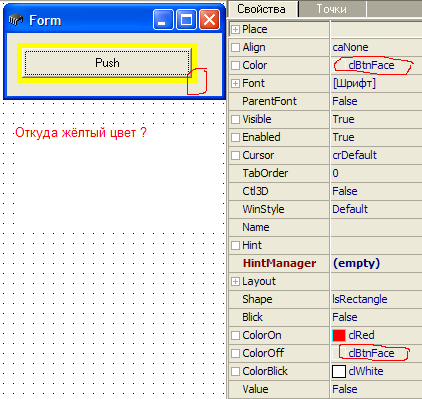Toggle the Visible property checkbox
This screenshot has height=399, width=422.
tap(235, 119)
